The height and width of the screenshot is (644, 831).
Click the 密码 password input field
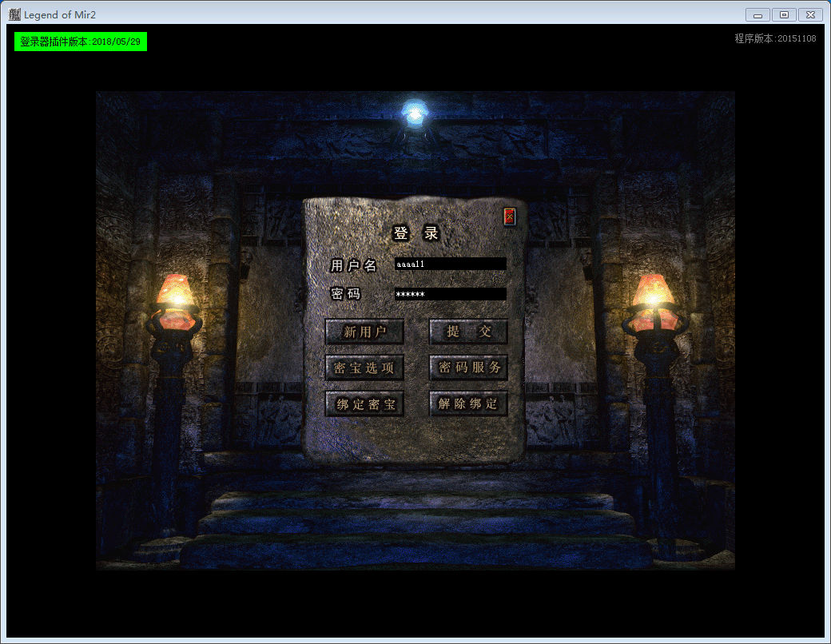[x=450, y=294]
